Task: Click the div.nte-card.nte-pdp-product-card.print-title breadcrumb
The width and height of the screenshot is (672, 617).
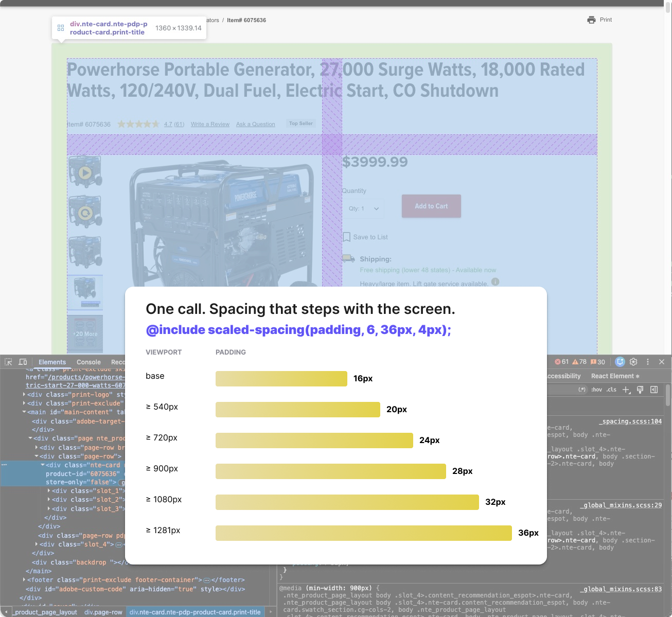Action: tap(195, 612)
